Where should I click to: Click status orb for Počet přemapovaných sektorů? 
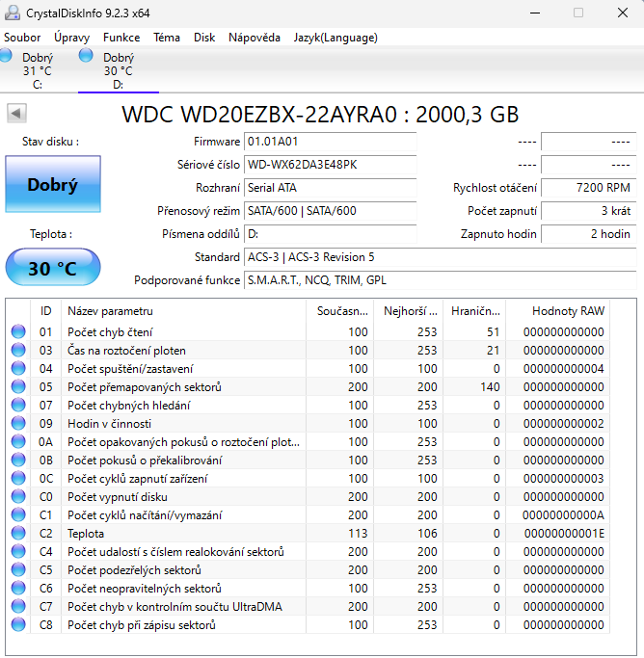pos(18,386)
